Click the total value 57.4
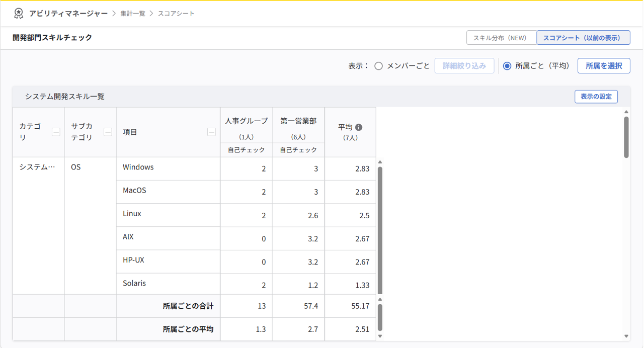The width and height of the screenshot is (644, 348). [310, 306]
